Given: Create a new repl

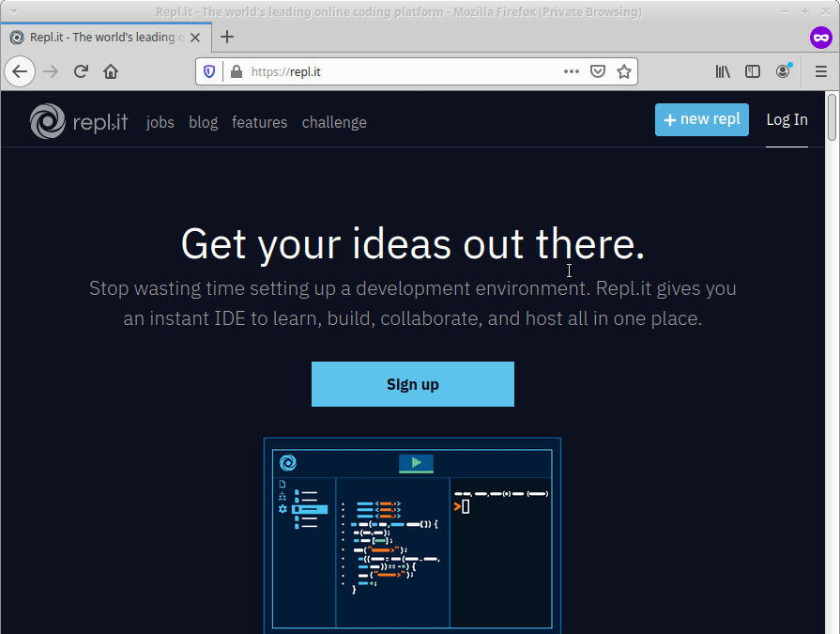Looking at the screenshot, I should 702,119.
